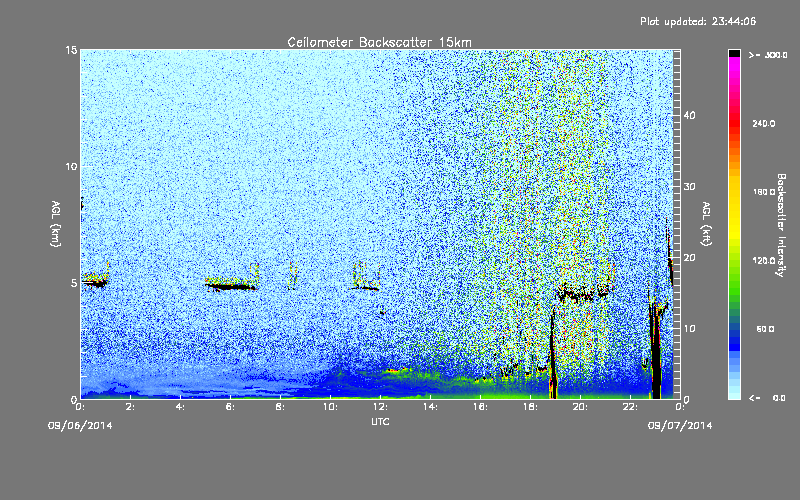Image resolution: width=800 pixels, height=500 pixels.
Task: Click the colorbar value label 240.0
Action: tap(763, 124)
